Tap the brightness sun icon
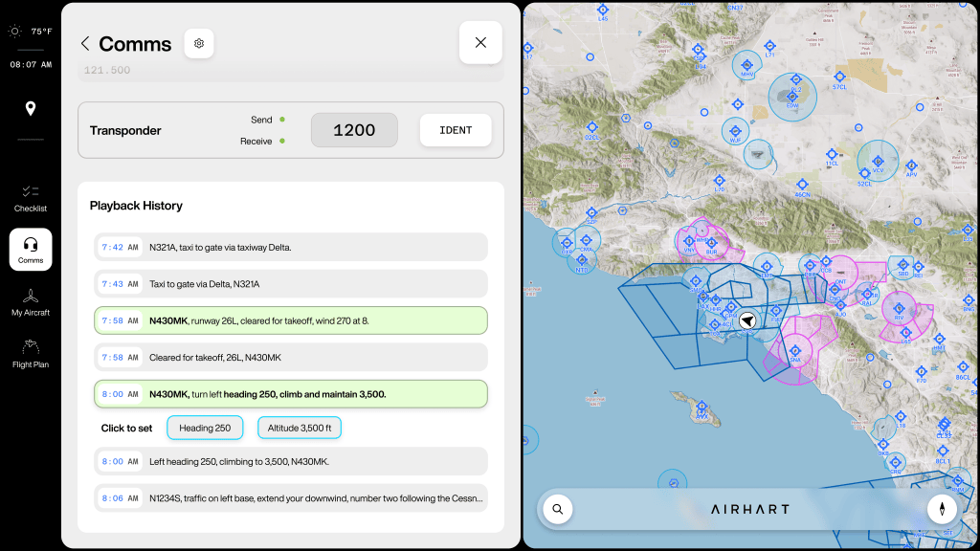 (x=15, y=32)
